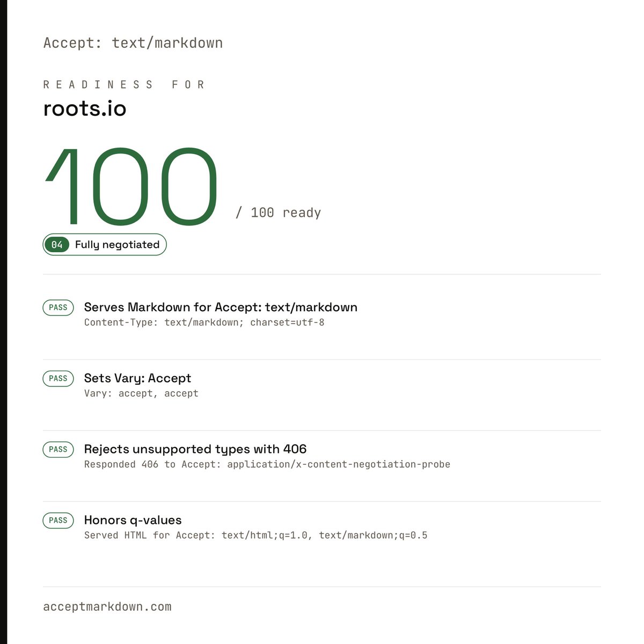This screenshot has height=644, width=644.
Task: Click the 'Accept: text/markdown' header text
Action: click(133, 43)
